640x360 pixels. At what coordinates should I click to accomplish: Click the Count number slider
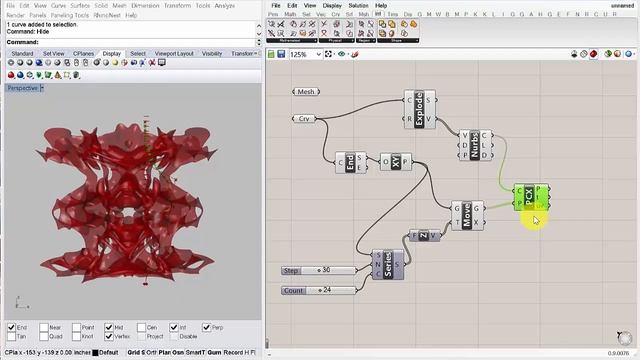(319, 290)
